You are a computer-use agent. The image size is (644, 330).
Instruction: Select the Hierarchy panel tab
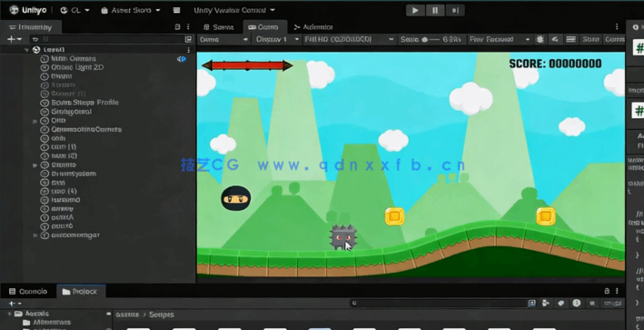coord(31,27)
